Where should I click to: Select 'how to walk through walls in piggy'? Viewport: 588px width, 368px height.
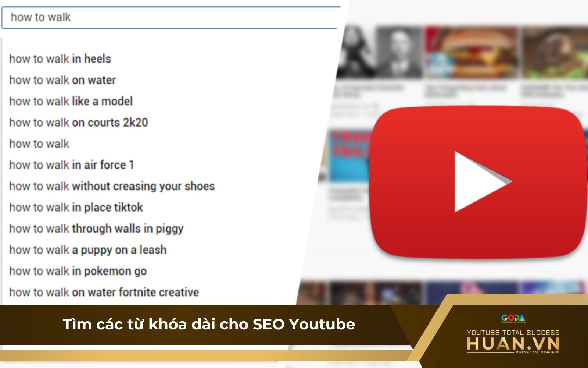tap(96, 229)
